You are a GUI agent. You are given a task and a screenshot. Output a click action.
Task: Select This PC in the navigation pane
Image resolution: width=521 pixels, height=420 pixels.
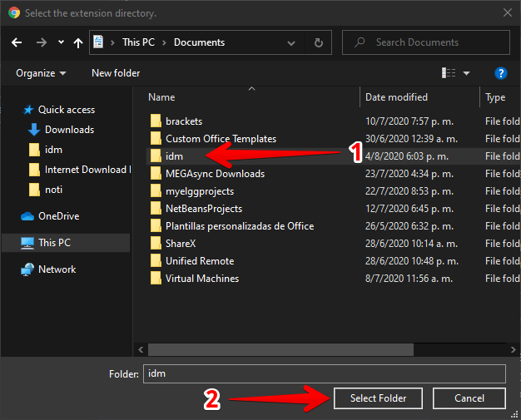pos(66,243)
